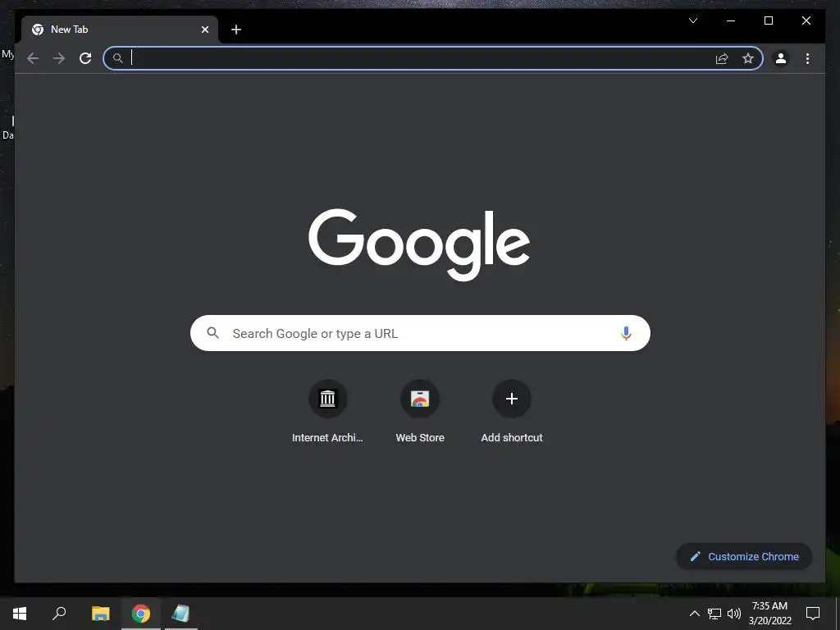The height and width of the screenshot is (630, 840).
Task: Open a new tab with plus button
Action: (236, 30)
